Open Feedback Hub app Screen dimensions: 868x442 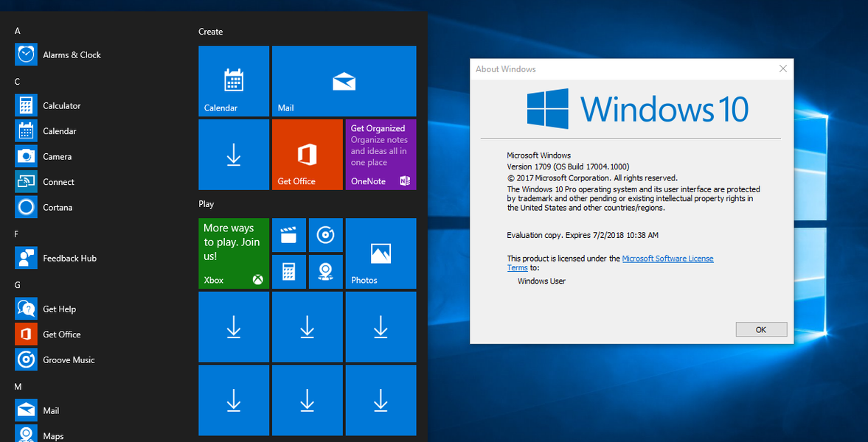[x=56, y=259]
